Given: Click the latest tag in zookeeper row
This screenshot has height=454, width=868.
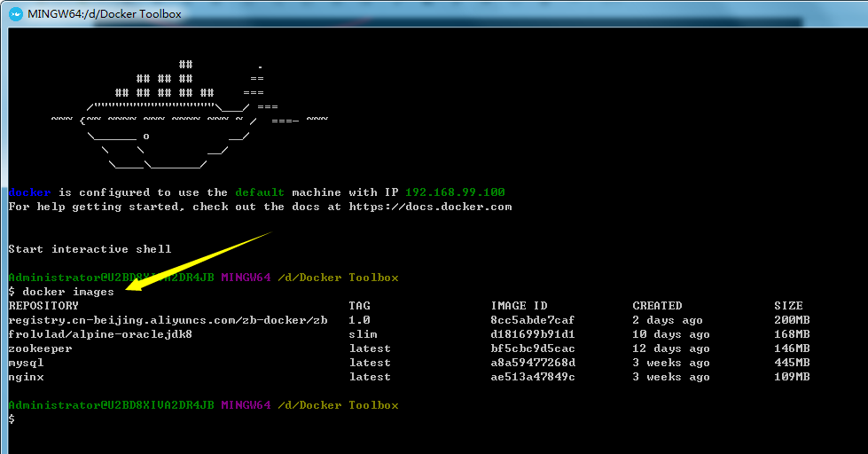Looking at the screenshot, I should click(370, 348).
